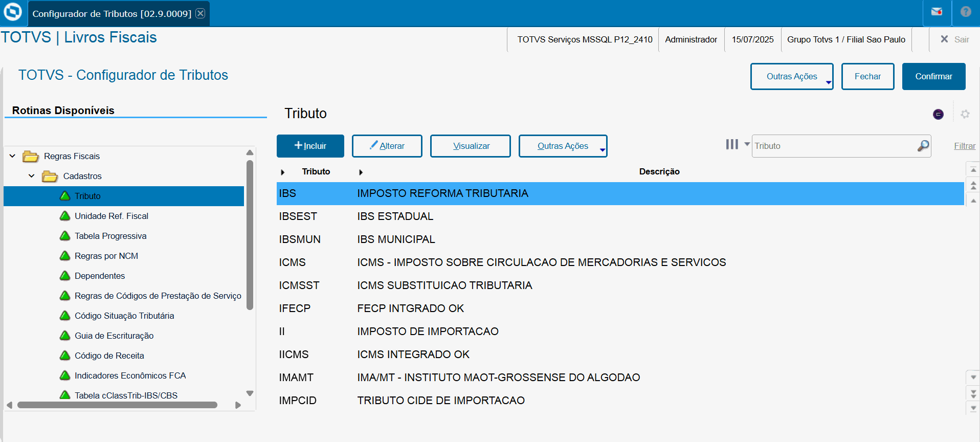The height and width of the screenshot is (442, 980).
Task: Open Dependentes routine
Action: click(x=100, y=276)
